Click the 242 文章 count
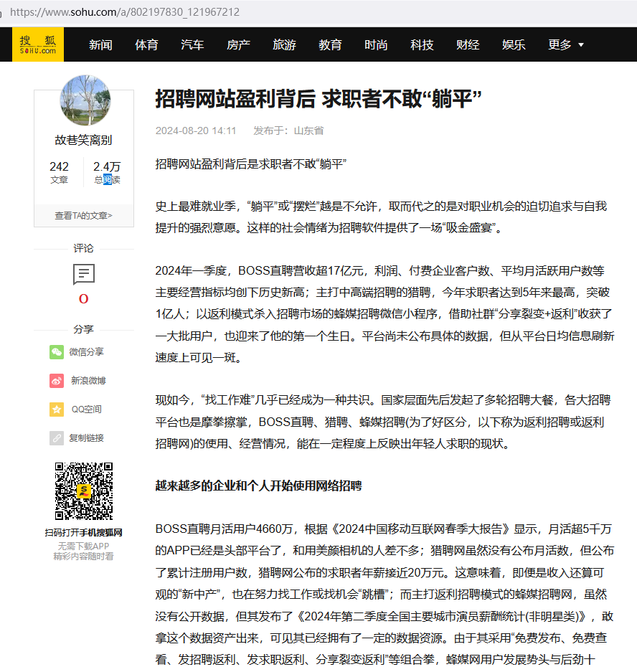The width and height of the screenshot is (637, 672). 59,172
